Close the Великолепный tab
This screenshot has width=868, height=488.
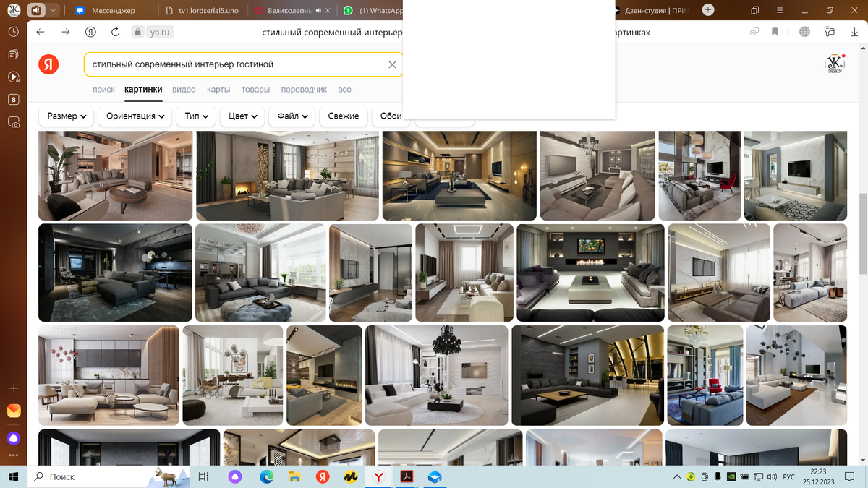click(x=328, y=11)
